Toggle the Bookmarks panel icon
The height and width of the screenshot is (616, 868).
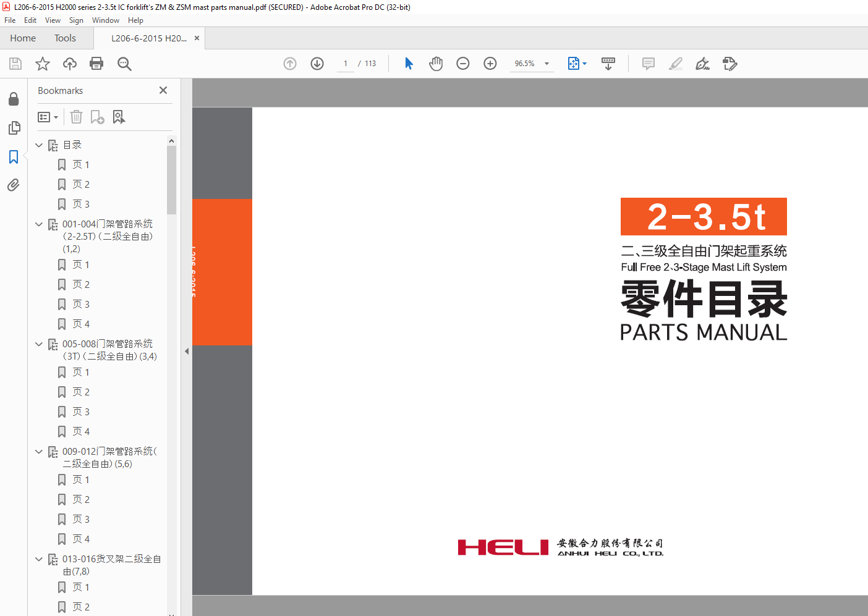[x=14, y=157]
